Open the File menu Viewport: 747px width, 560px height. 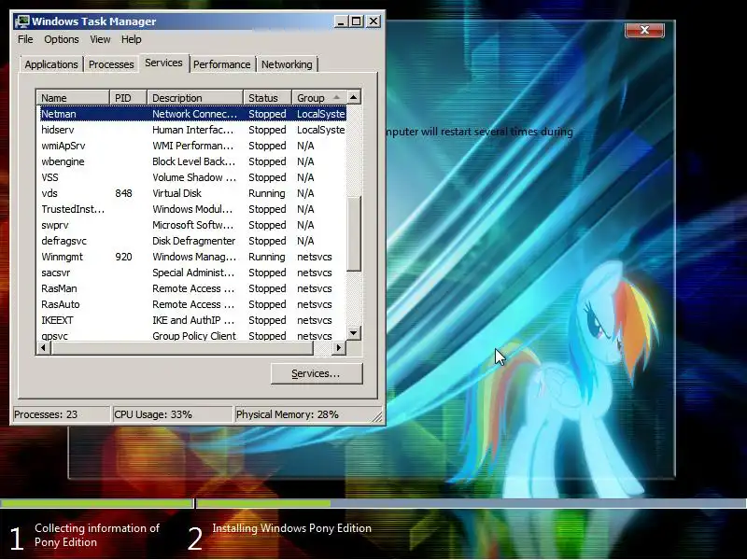pyautogui.click(x=25, y=39)
